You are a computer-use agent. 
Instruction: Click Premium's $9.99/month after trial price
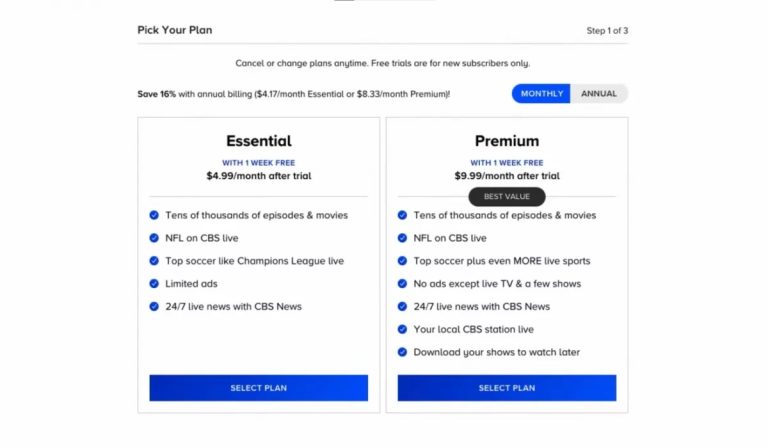(507, 176)
